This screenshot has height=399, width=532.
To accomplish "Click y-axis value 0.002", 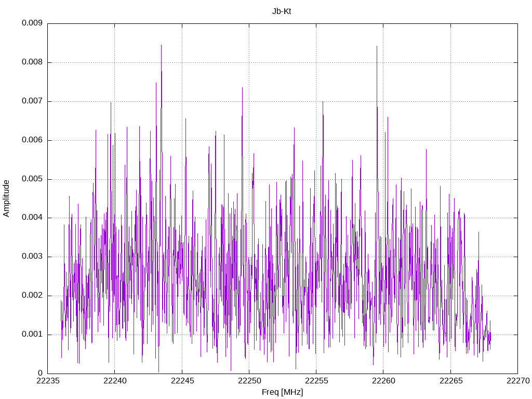I will 32,296.
